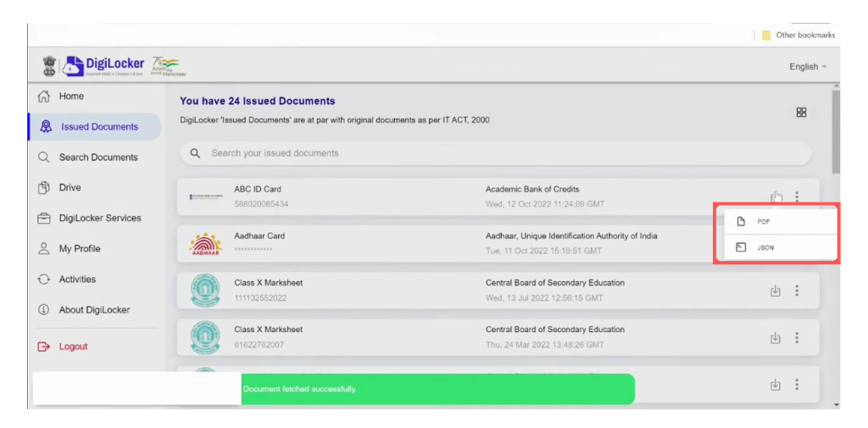868x428 pixels.
Task: Click the DigiLocker logo
Action: tap(103, 66)
